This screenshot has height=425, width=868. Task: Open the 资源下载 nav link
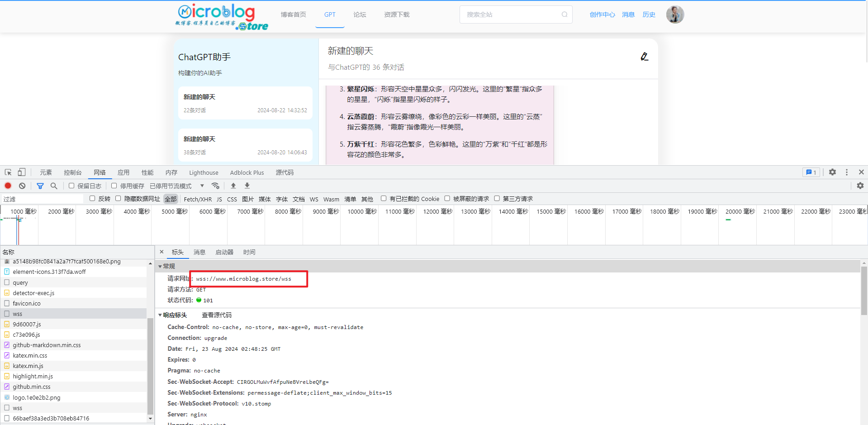click(397, 14)
